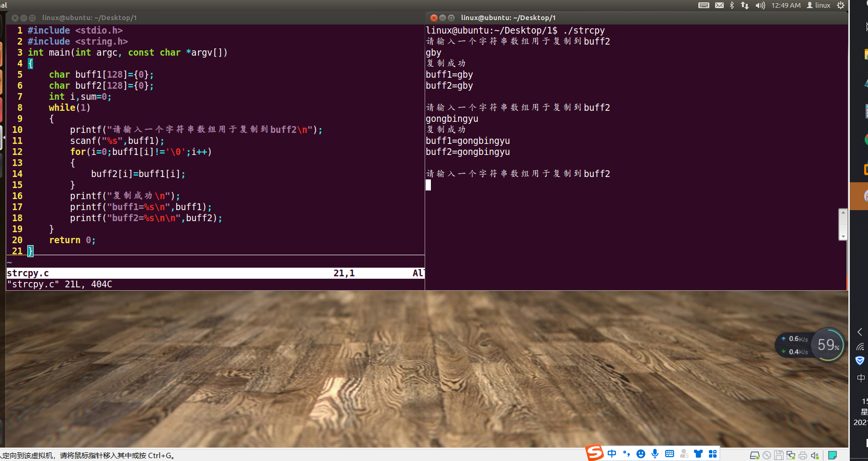868x461 pixels.
Task: Open Sogou soft keyboard icon
Action: pos(670,454)
